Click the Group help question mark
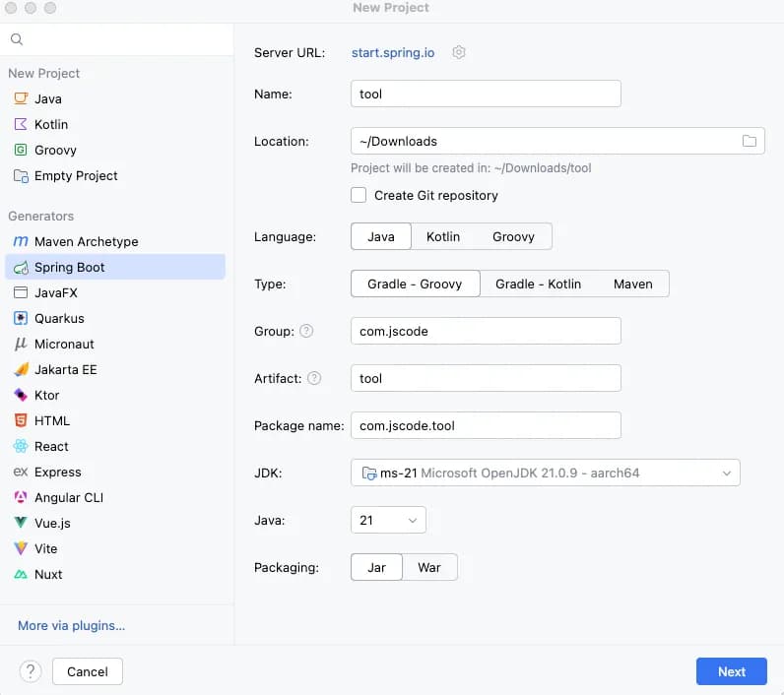The image size is (784, 695). 306,331
